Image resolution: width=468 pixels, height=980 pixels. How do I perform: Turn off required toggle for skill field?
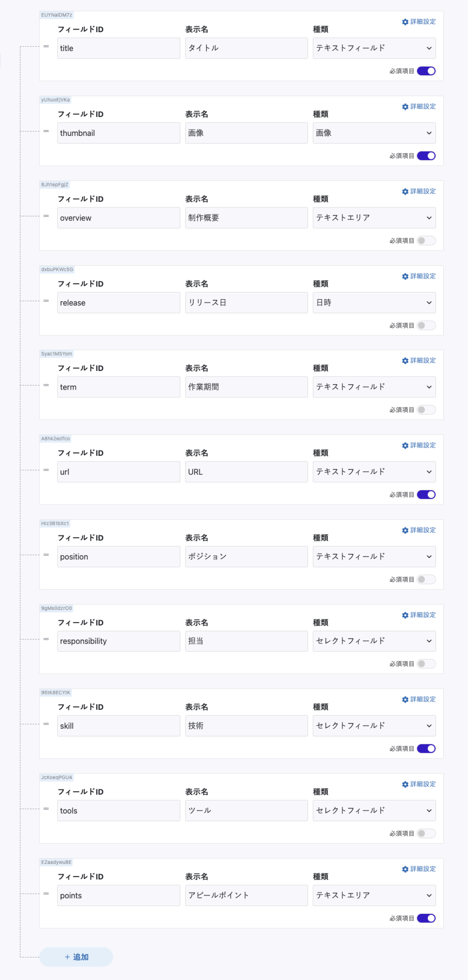point(426,748)
